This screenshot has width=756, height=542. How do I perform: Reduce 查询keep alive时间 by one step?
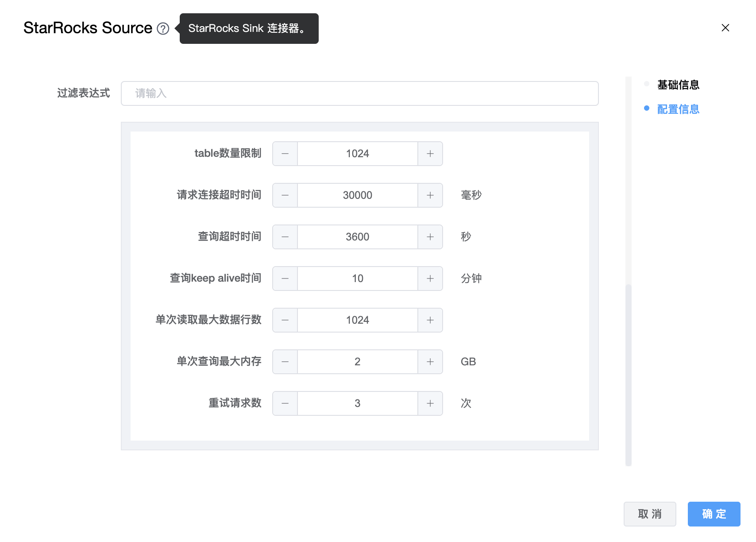[285, 279]
